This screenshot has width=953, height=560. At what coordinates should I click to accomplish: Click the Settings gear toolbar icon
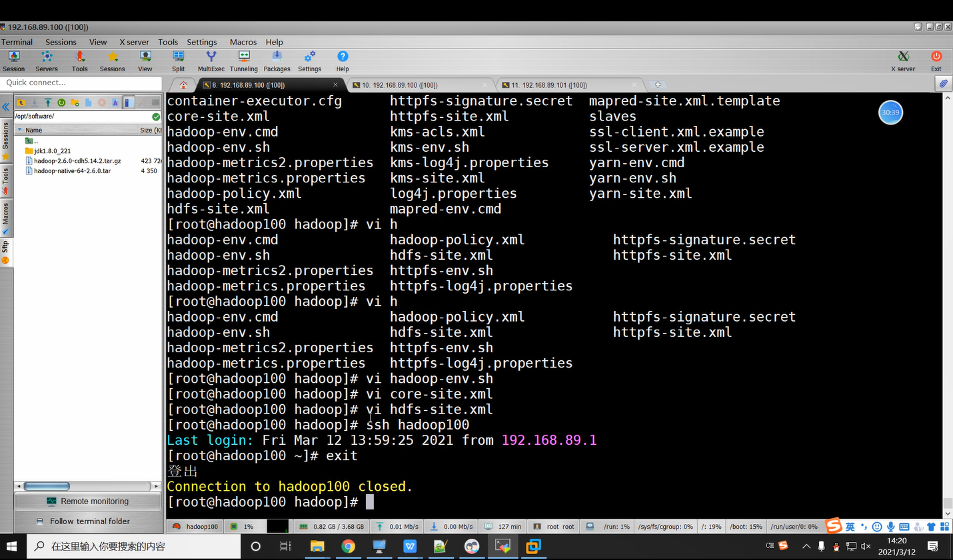click(309, 61)
